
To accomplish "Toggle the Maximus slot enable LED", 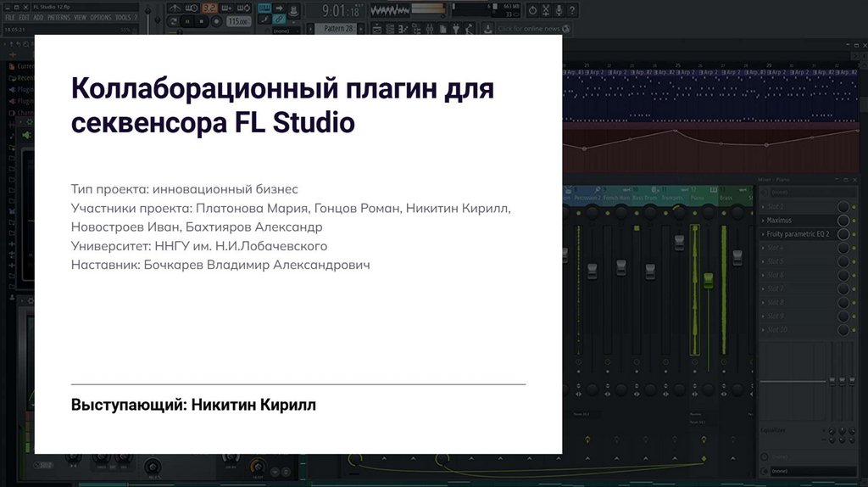I will 854,221.
